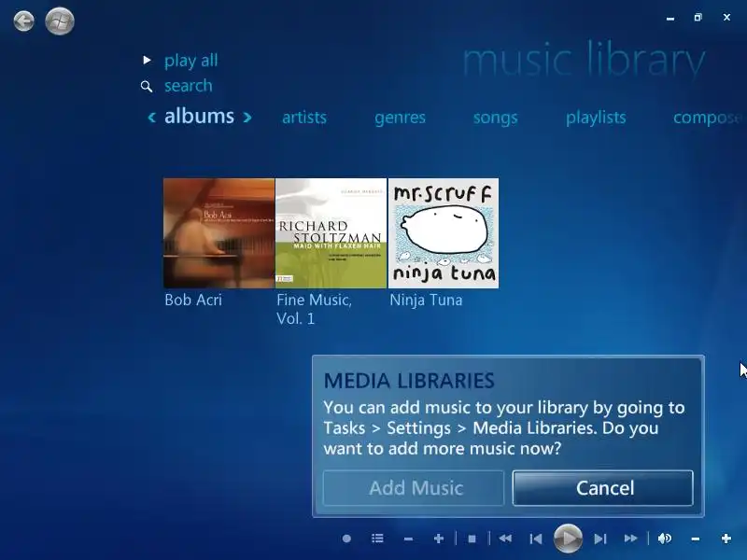Screen dimensions: 747x560
Task: Click the right chevron beside albums
Action: pyautogui.click(x=247, y=118)
